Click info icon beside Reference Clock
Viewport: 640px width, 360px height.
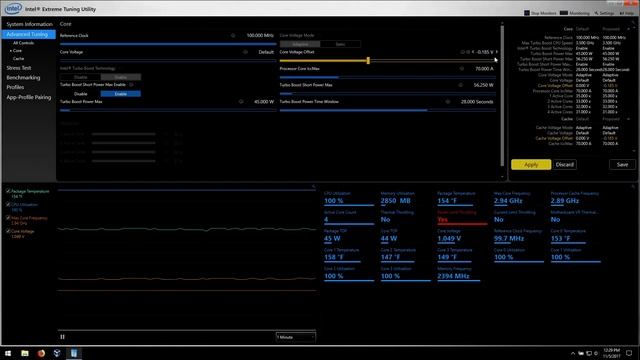point(233,36)
